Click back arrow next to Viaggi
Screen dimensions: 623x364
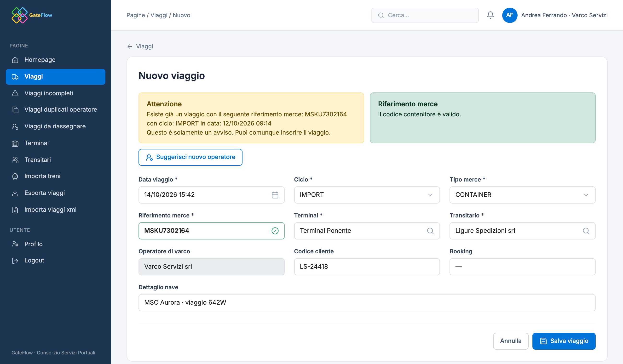130,46
